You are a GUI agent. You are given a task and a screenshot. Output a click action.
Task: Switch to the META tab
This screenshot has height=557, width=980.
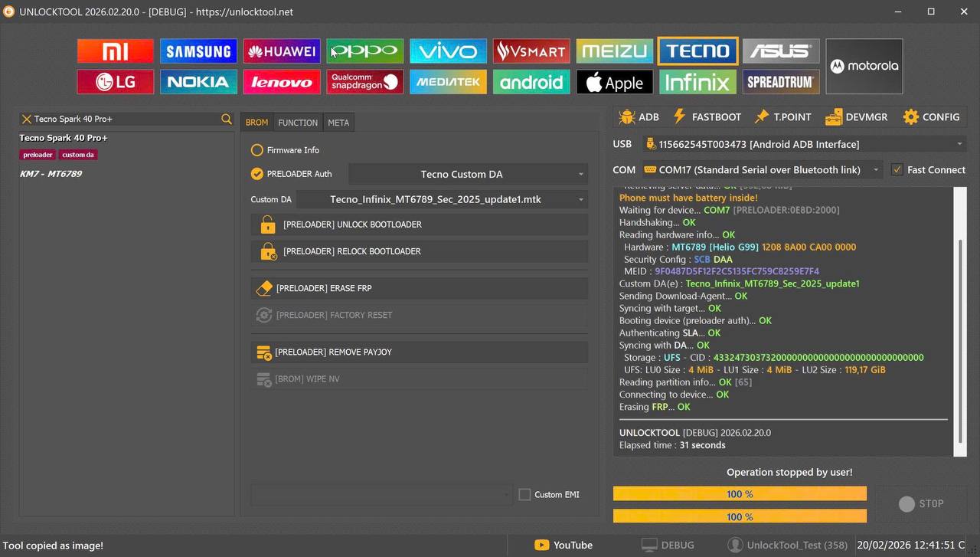[x=338, y=123]
